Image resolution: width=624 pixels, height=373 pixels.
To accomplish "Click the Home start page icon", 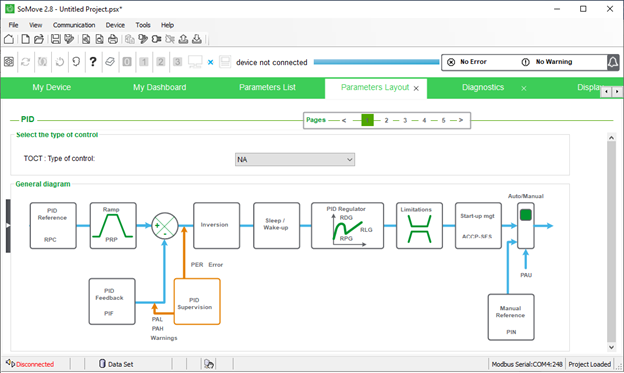I will [x=9, y=39].
